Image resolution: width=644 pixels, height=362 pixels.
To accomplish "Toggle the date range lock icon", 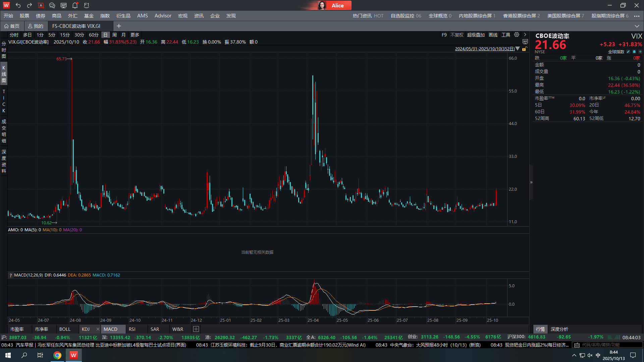I will point(524,49).
